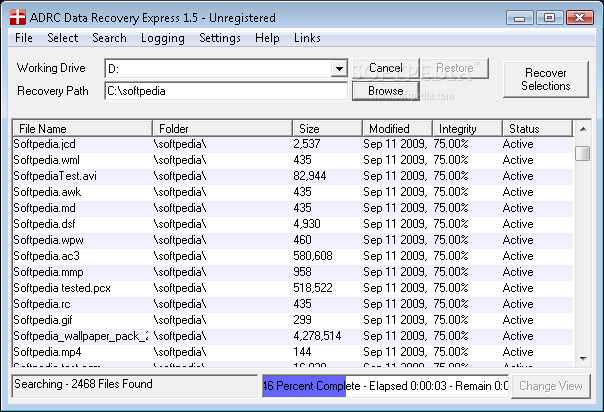Click the Searching - 2468 Files Found status
This screenshot has height=412, width=604.
[134, 386]
